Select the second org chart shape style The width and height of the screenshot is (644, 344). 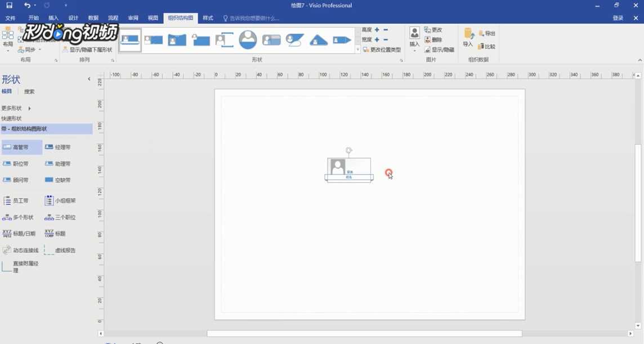[154, 40]
